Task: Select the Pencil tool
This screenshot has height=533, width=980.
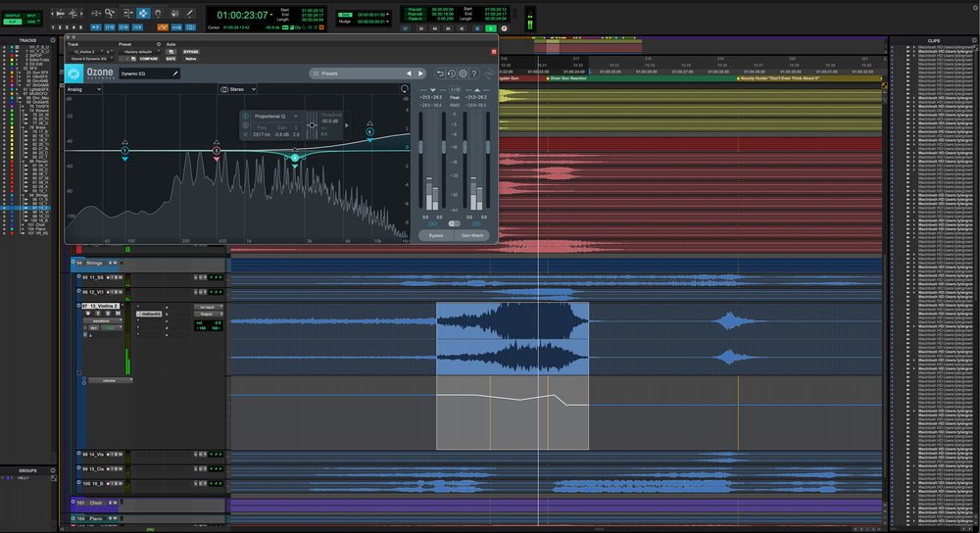Action: click(x=189, y=13)
